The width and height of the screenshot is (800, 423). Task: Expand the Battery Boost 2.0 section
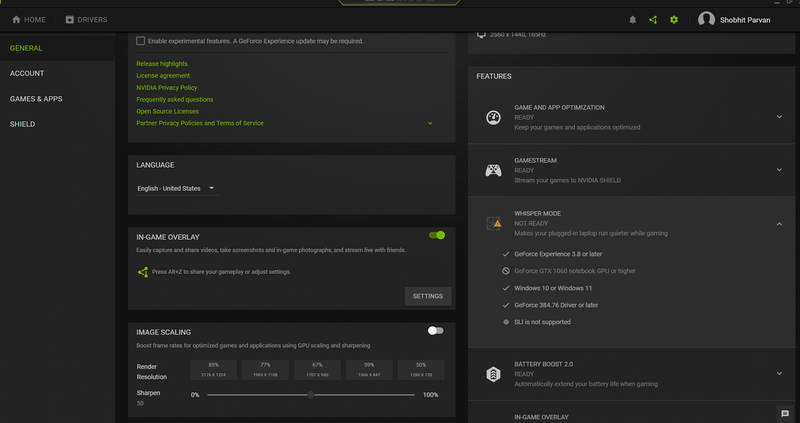click(x=779, y=374)
